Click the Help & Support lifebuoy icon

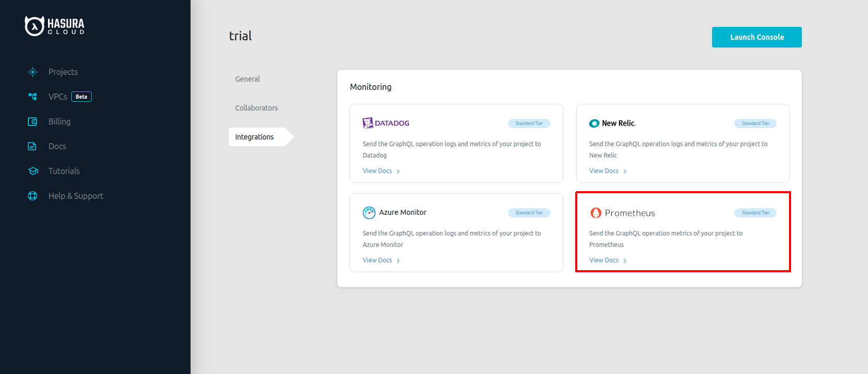33,196
